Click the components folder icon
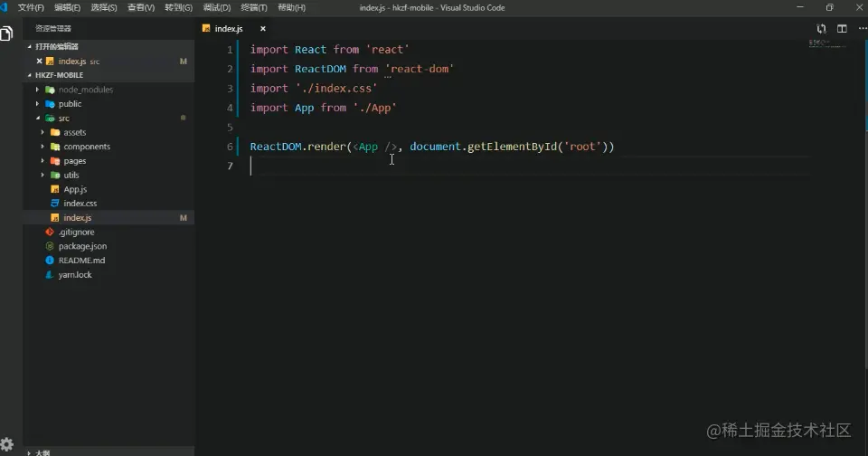This screenshot has height=456, width=868. coord(55,147)
